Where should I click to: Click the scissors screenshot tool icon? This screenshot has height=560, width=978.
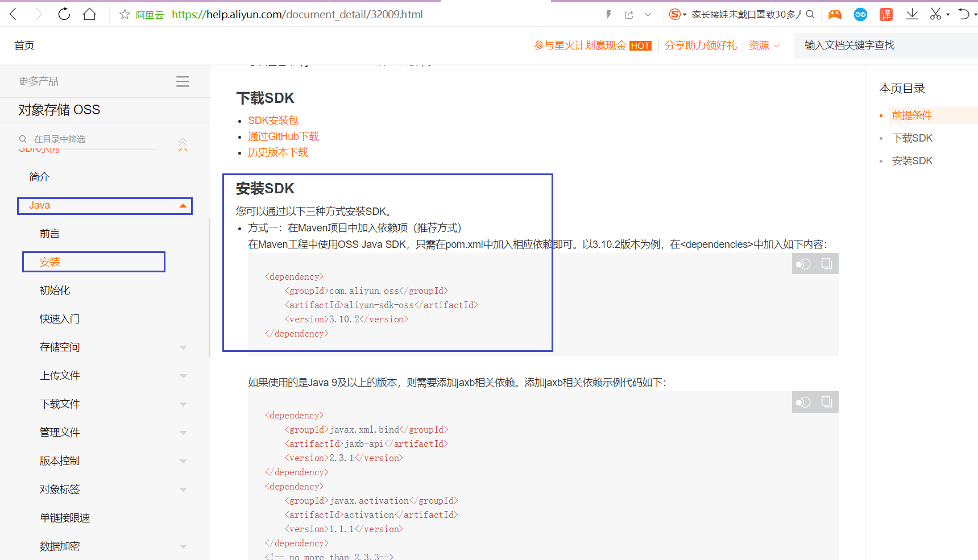[x=935, y=14]
